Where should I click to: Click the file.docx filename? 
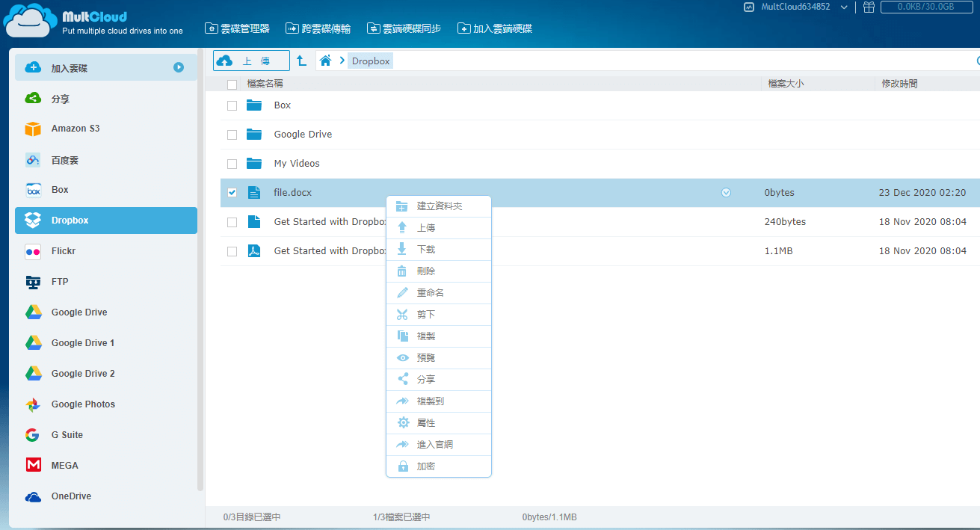[x=292, y=193]
